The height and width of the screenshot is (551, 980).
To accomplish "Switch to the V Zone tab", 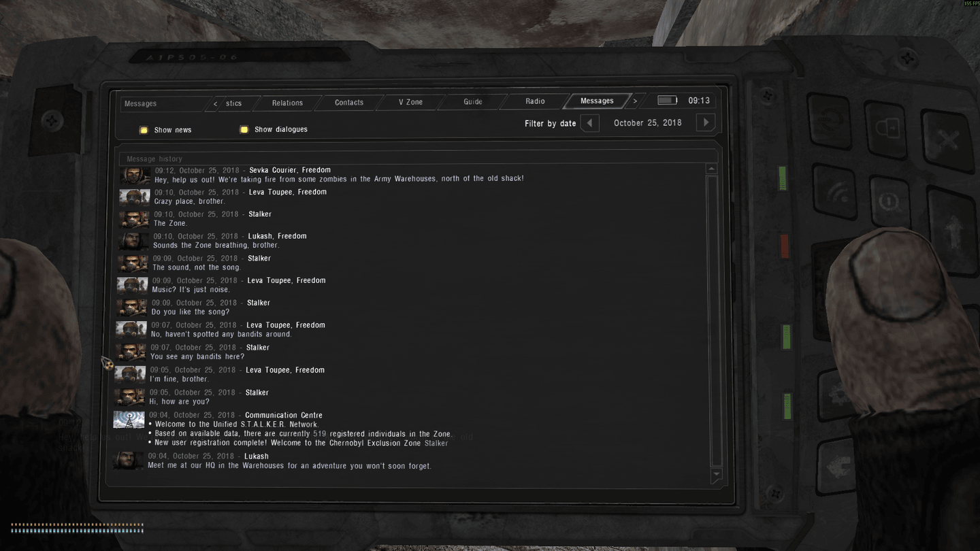I will tap(410, 102).
